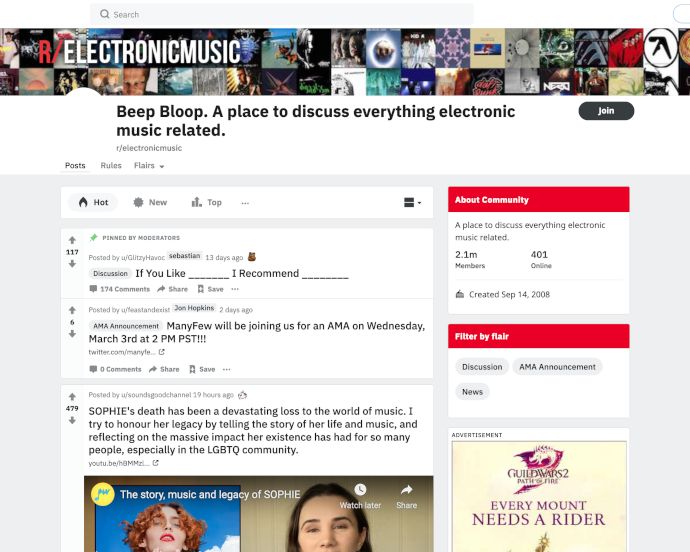Open more sort options ellipsis

point(245,203)
